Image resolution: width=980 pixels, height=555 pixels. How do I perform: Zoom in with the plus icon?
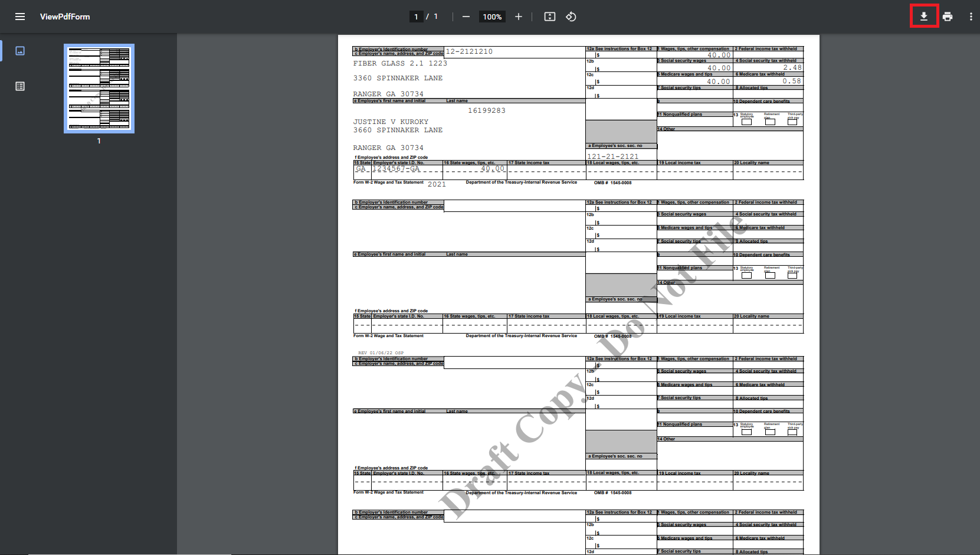click(519, 17)
